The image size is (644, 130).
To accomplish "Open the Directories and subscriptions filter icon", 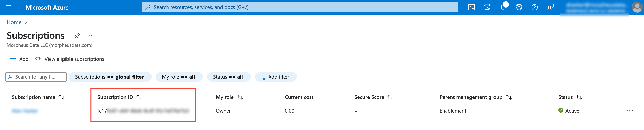I will 487,7.
